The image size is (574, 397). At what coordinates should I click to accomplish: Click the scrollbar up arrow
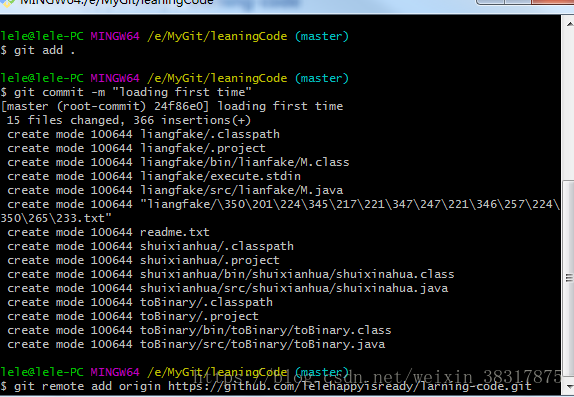(569, 24)
